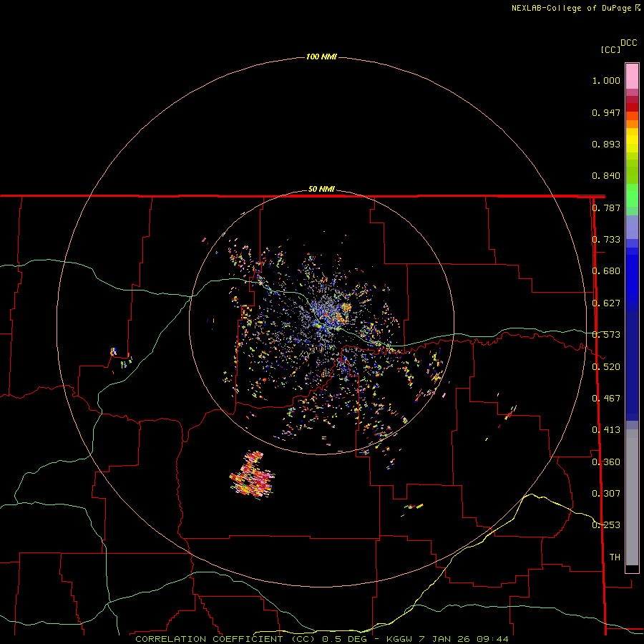
Task: Click the 0.307 legend value
Action: point(606,494)
